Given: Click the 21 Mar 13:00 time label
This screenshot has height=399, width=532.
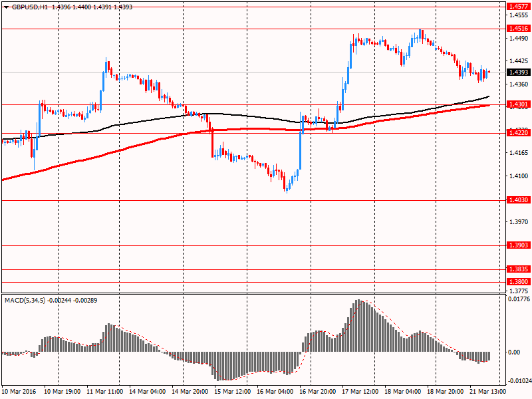Looking at the screenshot, I should tap(487, 392).
